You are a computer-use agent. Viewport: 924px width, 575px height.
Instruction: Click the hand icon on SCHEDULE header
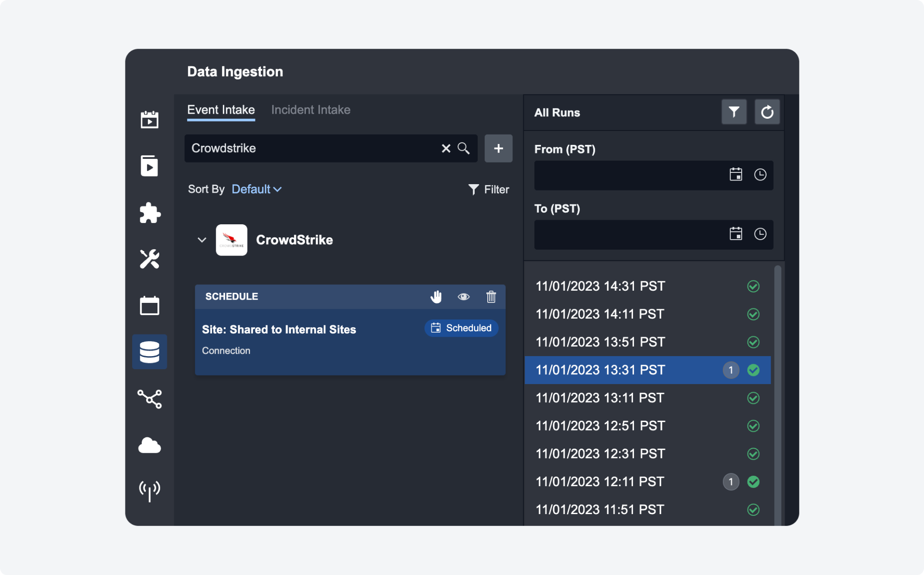pyautogui.click(x=436, y=297)
